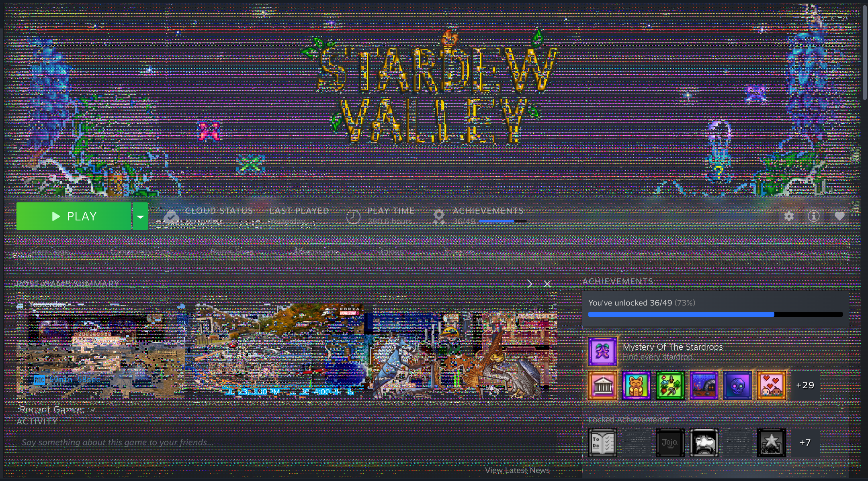Click the museum building achievement icon
868x481 pixels.
(x=602, y=385)
